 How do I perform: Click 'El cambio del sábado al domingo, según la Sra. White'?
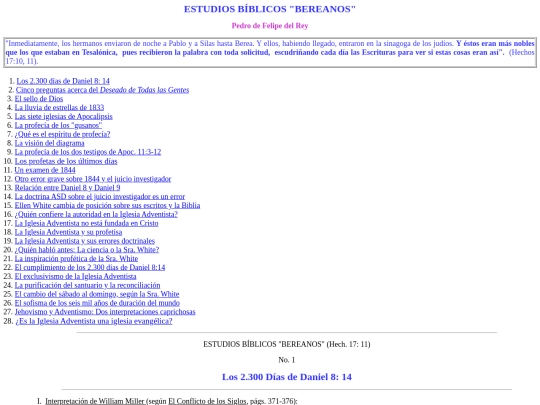[x=97, y=294]
